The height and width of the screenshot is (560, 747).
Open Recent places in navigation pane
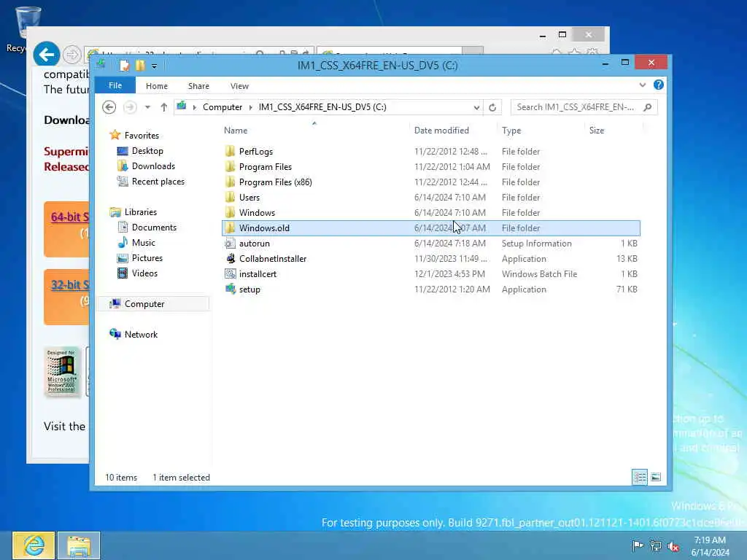[x=158, y=182]
